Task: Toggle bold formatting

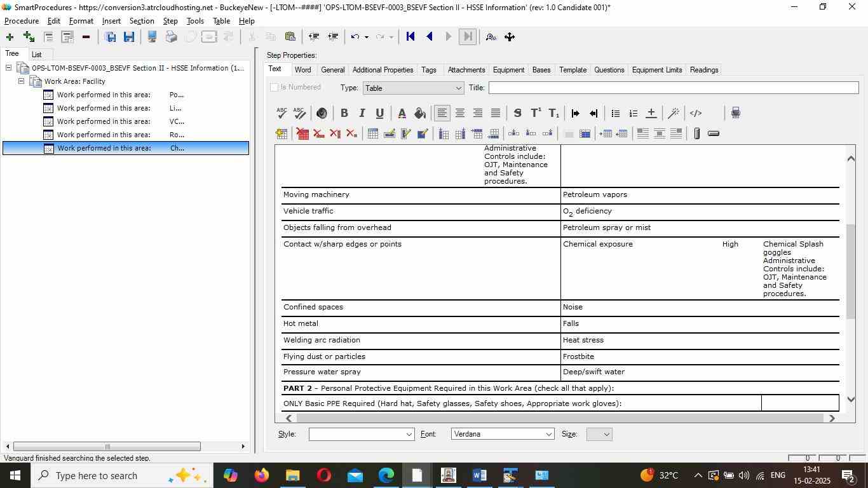Action: tap(344, 113)
